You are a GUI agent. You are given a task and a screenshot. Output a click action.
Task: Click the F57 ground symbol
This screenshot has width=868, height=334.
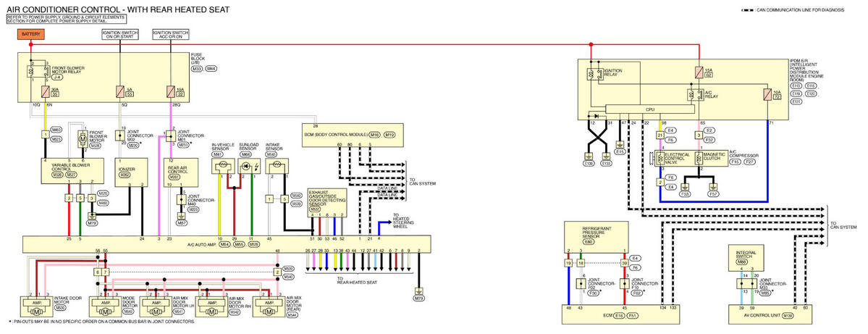(x=715, y=187)
